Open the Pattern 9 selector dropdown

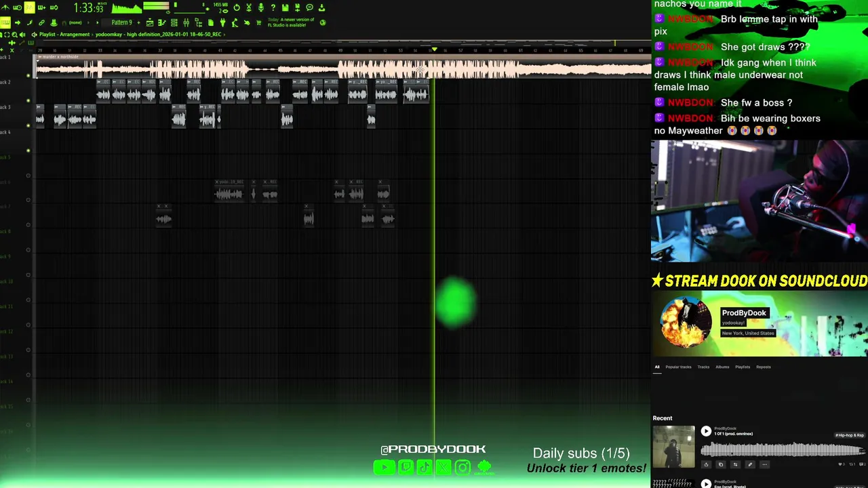pyautogui.click(x=121, y=22)
